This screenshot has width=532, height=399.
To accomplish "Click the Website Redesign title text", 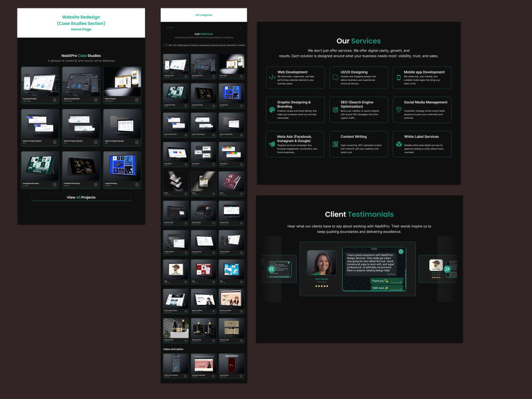I will 81,17.
